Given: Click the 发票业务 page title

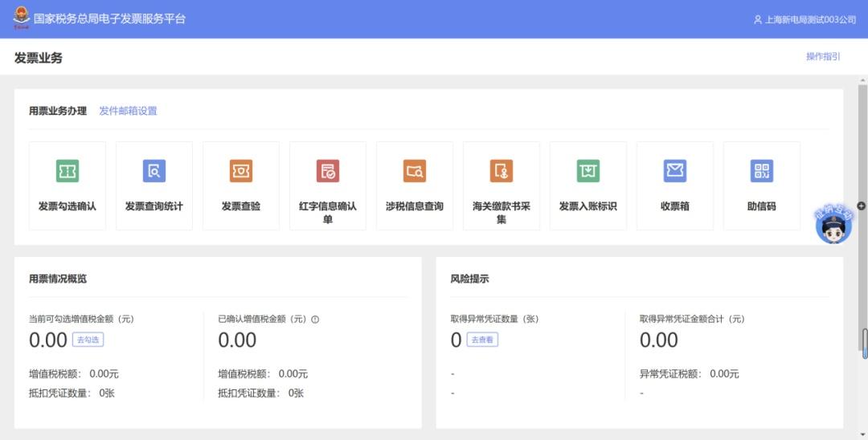Looking at the screenshot, I should coord(39,58).
